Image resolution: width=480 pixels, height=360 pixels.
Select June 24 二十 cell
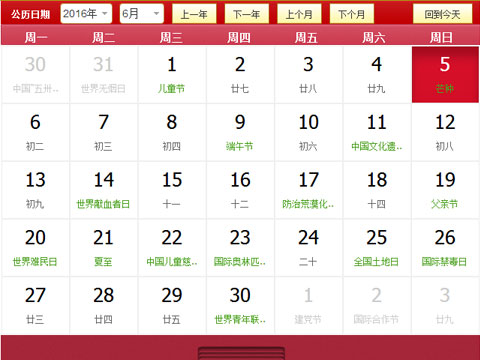coord(309,248)
